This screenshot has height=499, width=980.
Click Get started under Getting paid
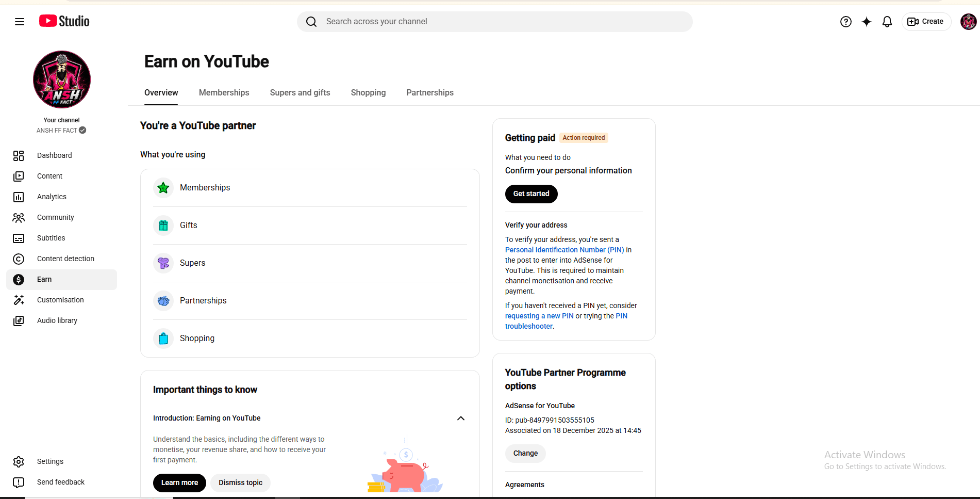click(x=531, y=194)
